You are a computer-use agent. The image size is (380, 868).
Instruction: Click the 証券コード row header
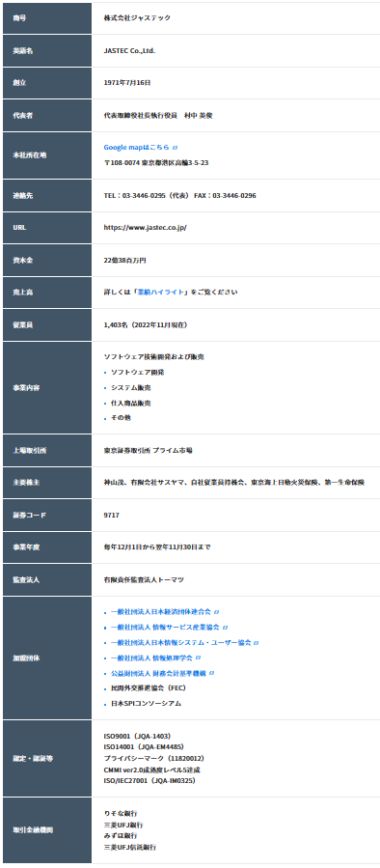coord(46,515)
